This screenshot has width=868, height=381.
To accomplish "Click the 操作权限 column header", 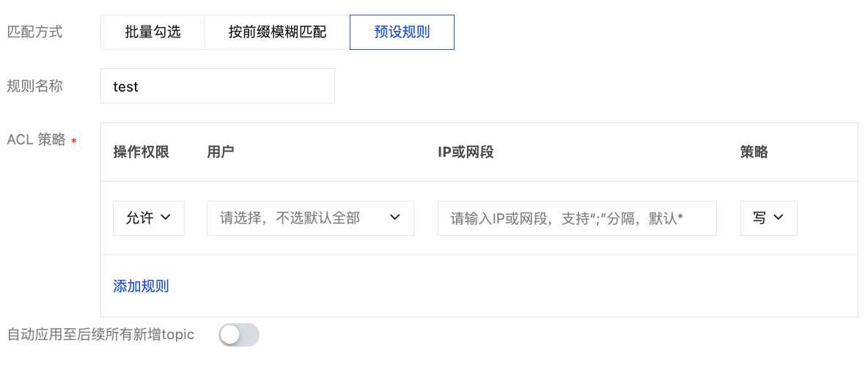I will [141, 152].
